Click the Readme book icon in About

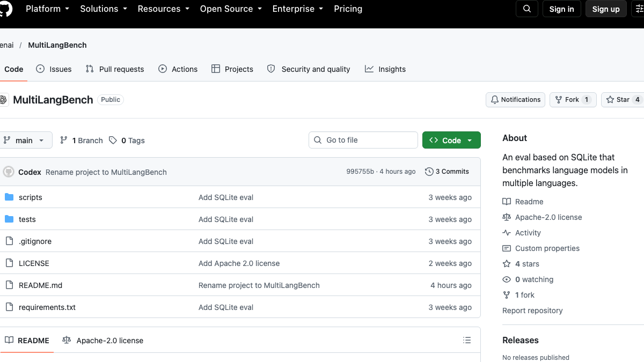(x=507, y=202)
